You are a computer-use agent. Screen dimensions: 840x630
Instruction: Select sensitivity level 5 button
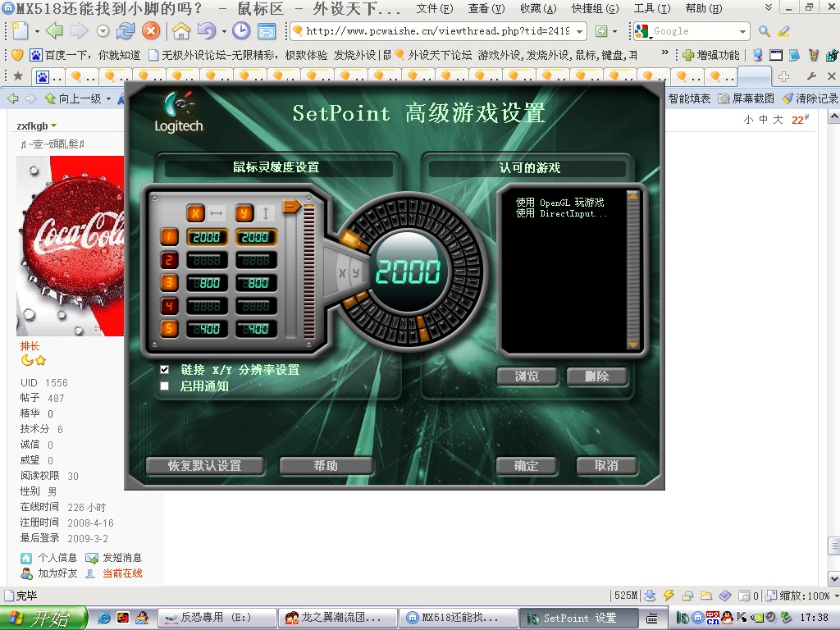[x=168, y=329]
